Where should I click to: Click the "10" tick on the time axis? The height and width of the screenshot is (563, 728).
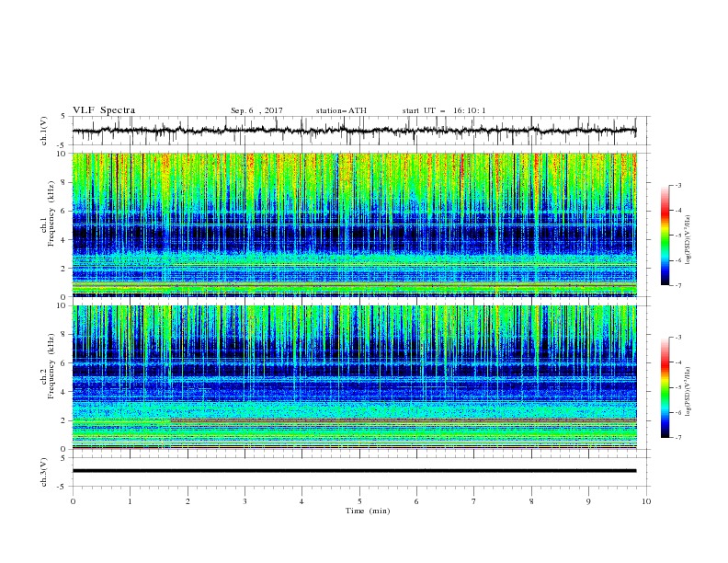pos(646,501)
